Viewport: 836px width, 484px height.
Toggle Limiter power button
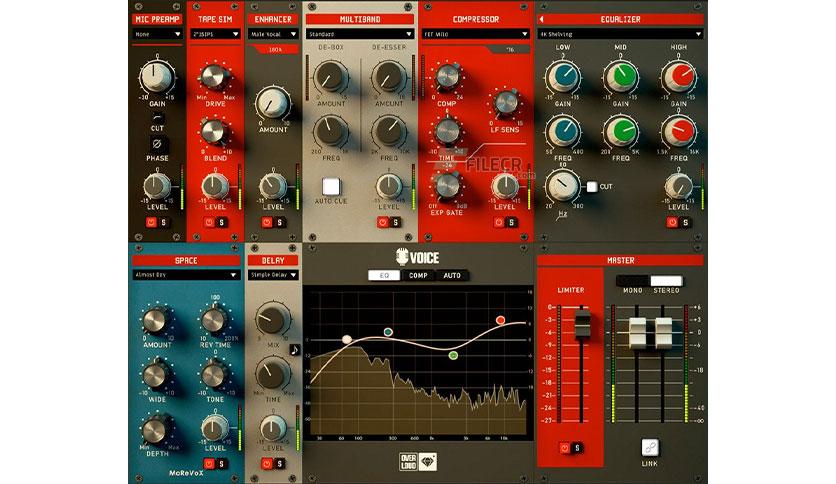point(564,448)
